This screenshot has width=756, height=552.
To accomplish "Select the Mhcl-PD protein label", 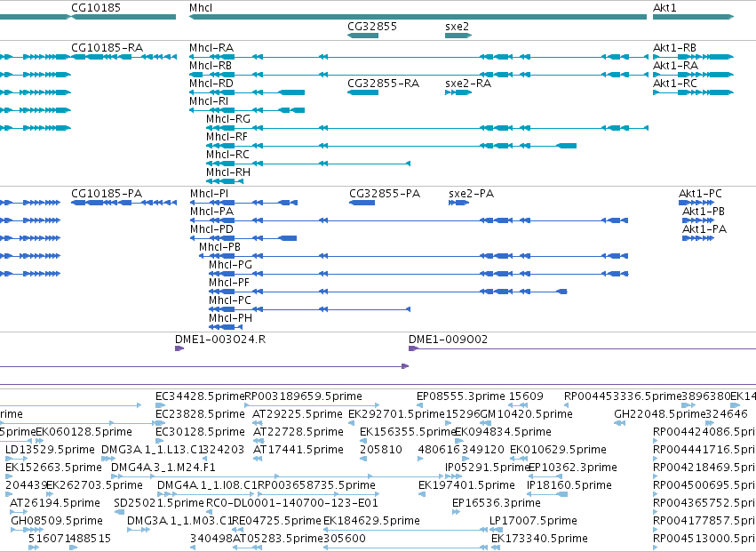I will click(x=211, y=229).
